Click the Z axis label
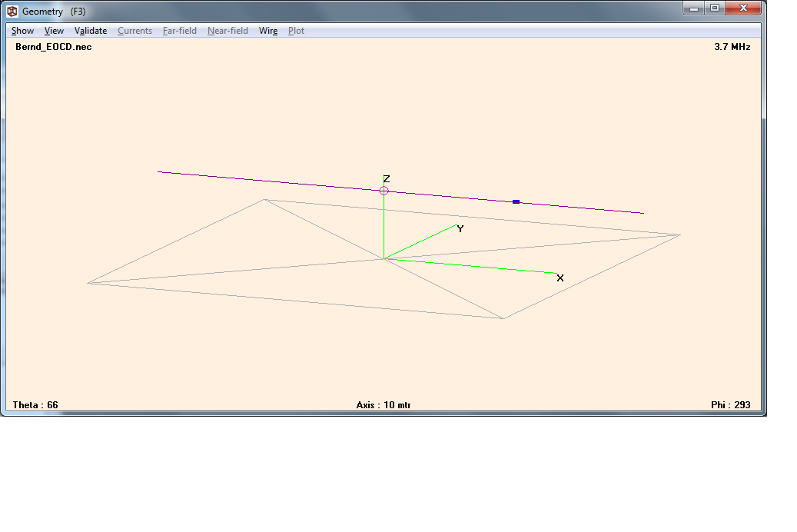The width and height of the screenshot is (797, 532). (x=387, y=179)
